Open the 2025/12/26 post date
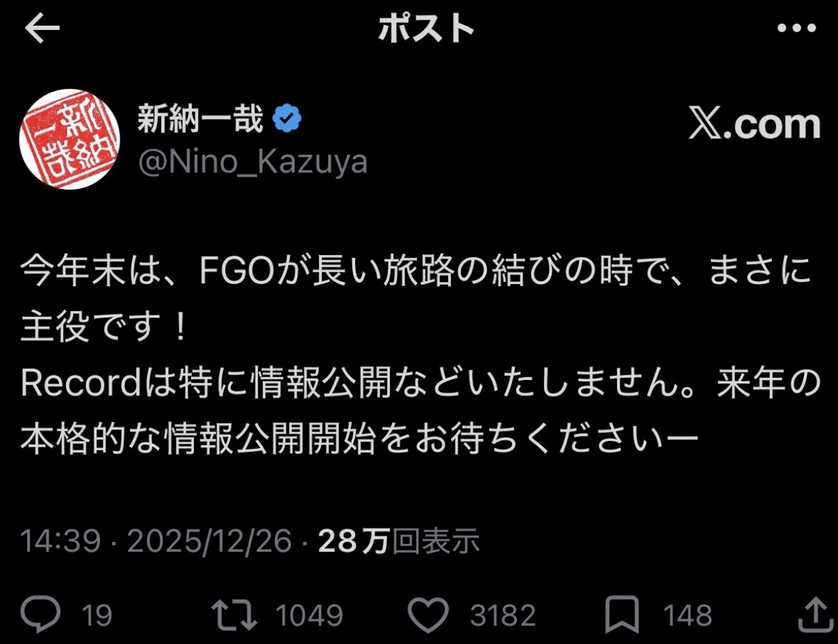 pyautogui.click(x=210, y=542)
